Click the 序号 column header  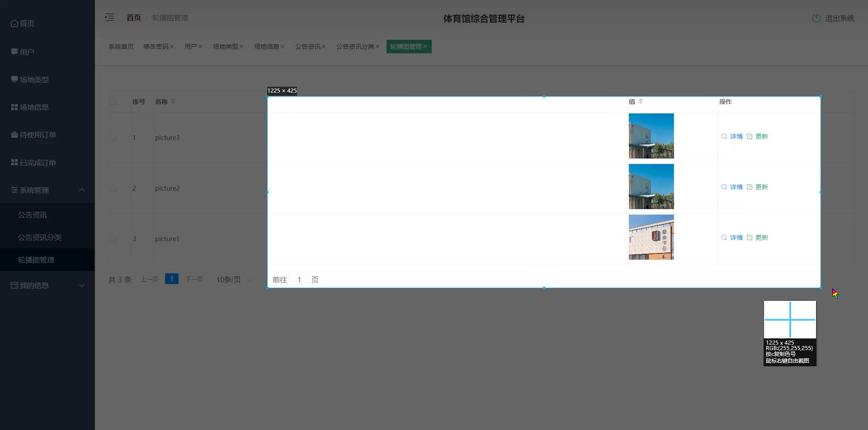click(139, 102)
